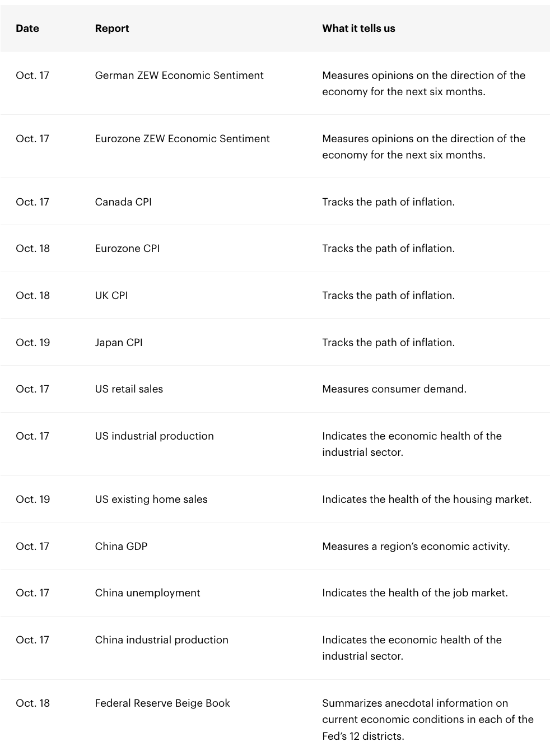The height and width of the screenshot is (756, 550).
Task: Click the Canada CPI report name
Action: tap(123, 202)
